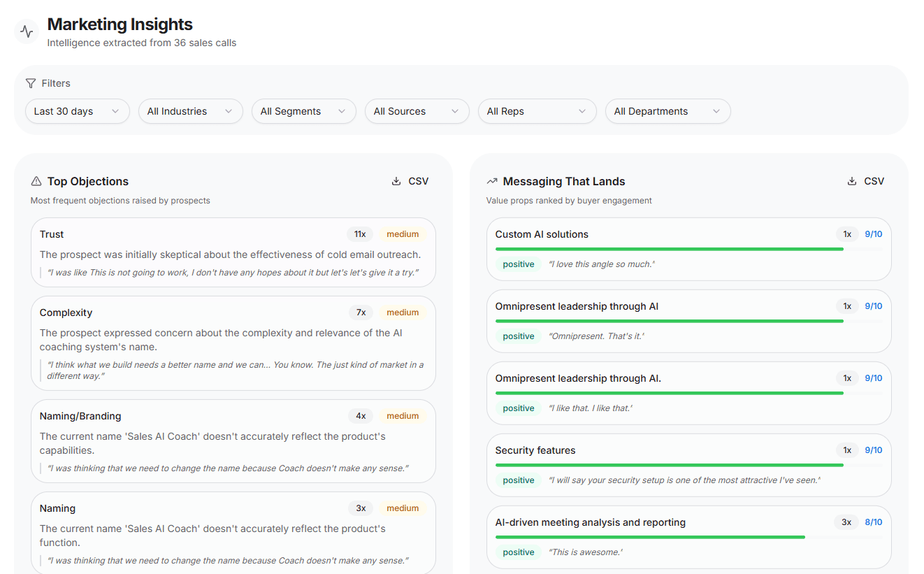This screenshot has height=574, width=924.
Task: Select the Naming/Branding objection card
Action: click(x=233, y=440)
